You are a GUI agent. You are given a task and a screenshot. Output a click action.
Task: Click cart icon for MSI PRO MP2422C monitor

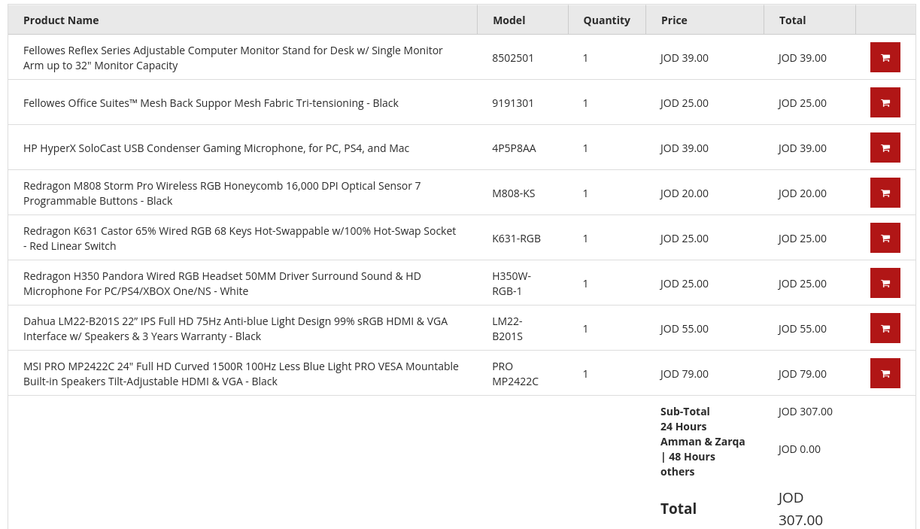tap(885, 374)
